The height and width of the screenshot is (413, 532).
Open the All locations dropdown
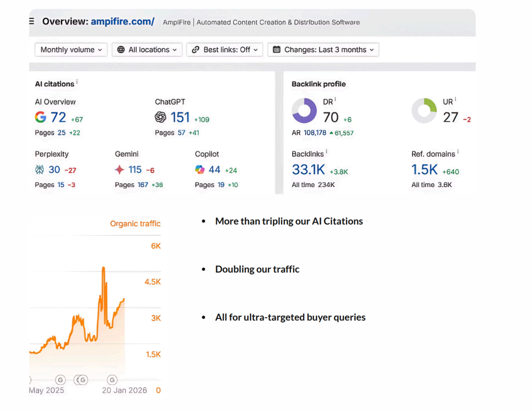coord(147,49)
